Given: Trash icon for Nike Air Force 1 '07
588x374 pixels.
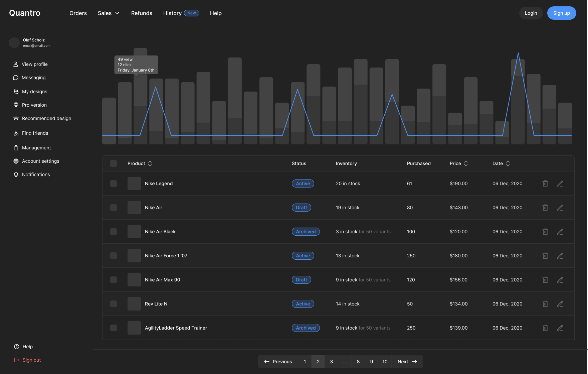Looking at the screenshot, I should coord(545,256).
